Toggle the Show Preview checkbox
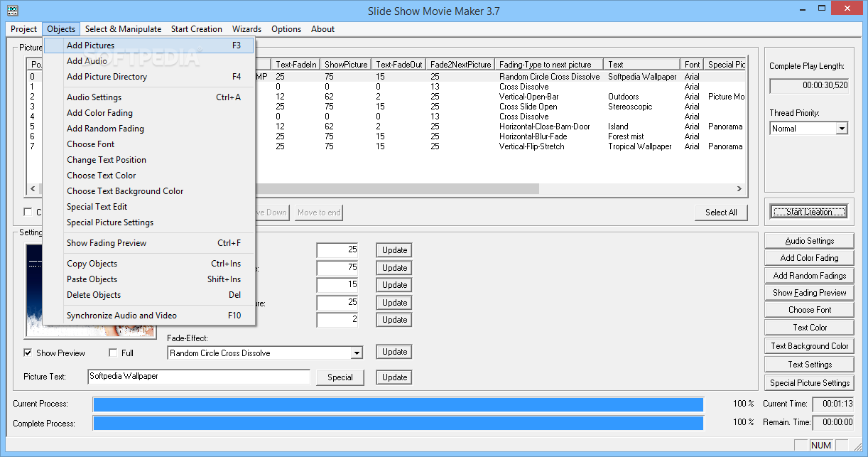This screenshot has width=868, height=457. click(x=28, y=353)
